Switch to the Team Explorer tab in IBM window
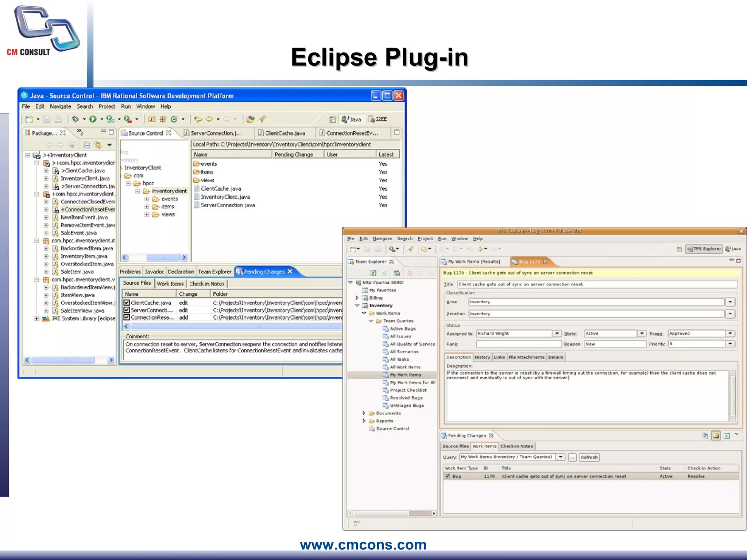This screenshot has width=747, height=560. (214, 272)
